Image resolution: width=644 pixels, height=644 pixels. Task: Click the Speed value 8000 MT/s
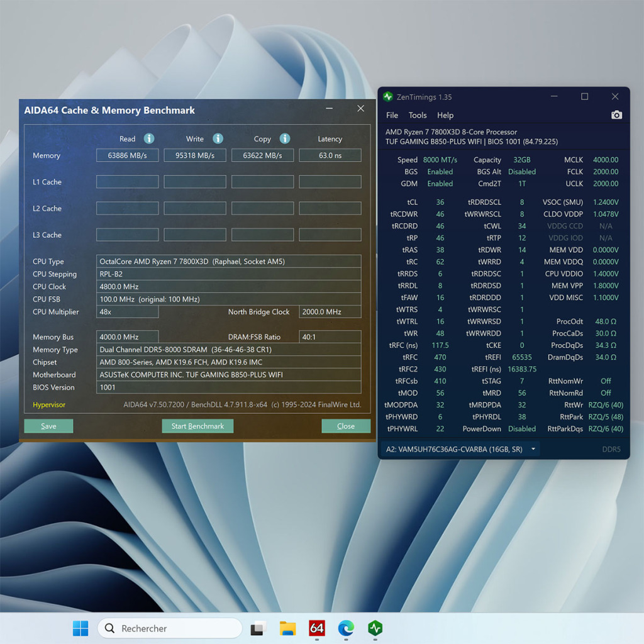(x=440, y=160)
